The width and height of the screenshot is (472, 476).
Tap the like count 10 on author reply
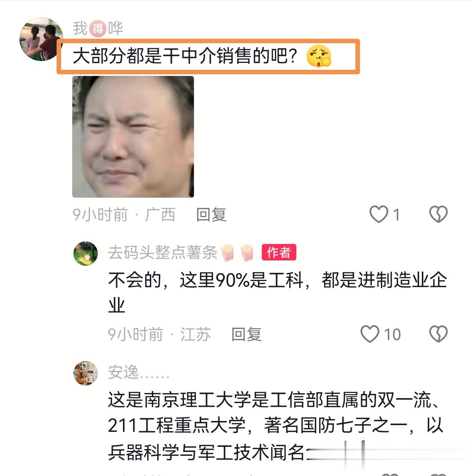392,335
